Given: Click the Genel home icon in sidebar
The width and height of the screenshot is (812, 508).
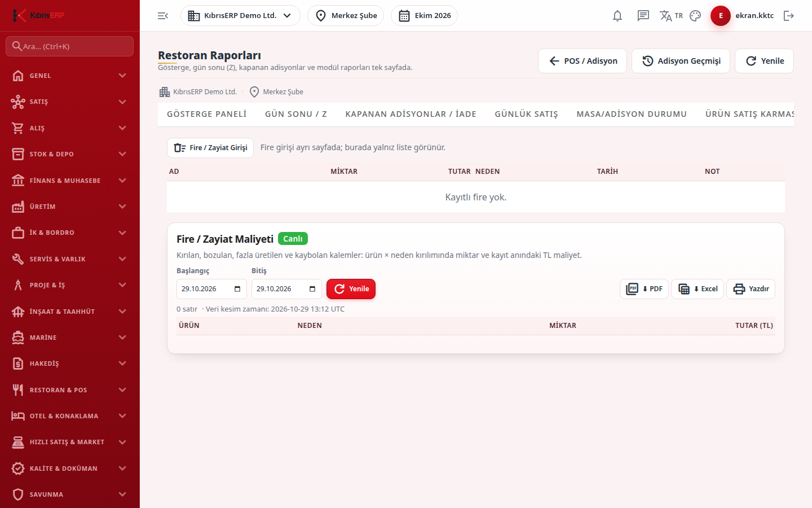Looking at the screenshot, I should [x=18, y=76].
